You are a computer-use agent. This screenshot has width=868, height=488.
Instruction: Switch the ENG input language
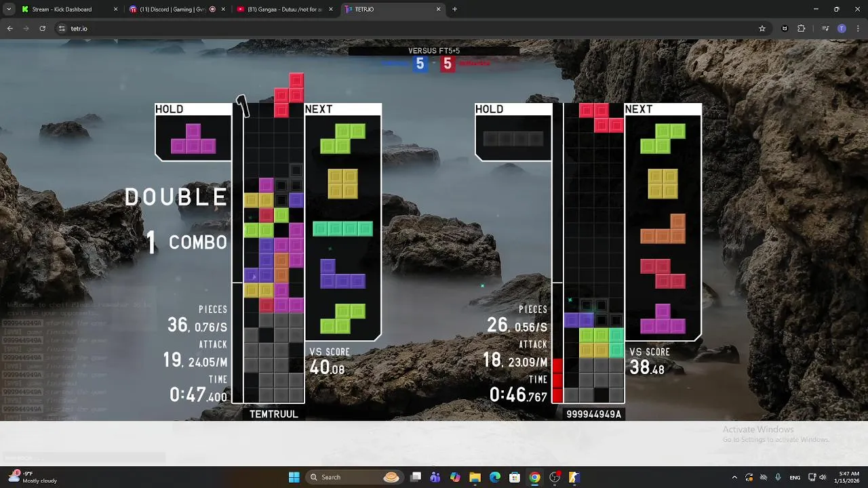coord(795,477)
